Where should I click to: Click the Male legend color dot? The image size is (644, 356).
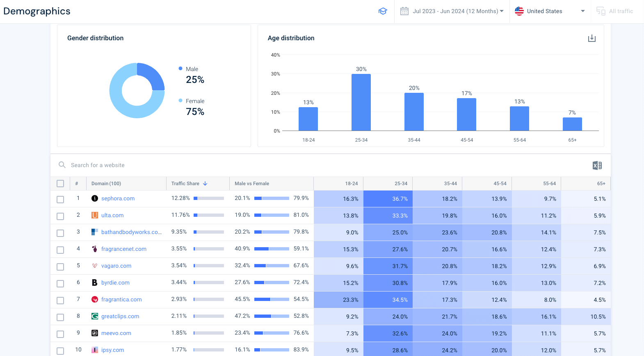[180, 69]
